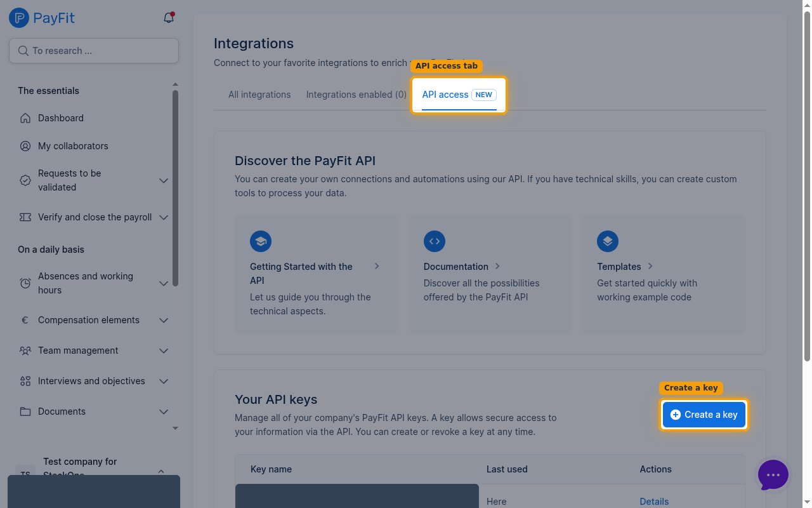812x508 pixels.
Task: Click the 'Here' last used cell
Action: pos(497,502)
